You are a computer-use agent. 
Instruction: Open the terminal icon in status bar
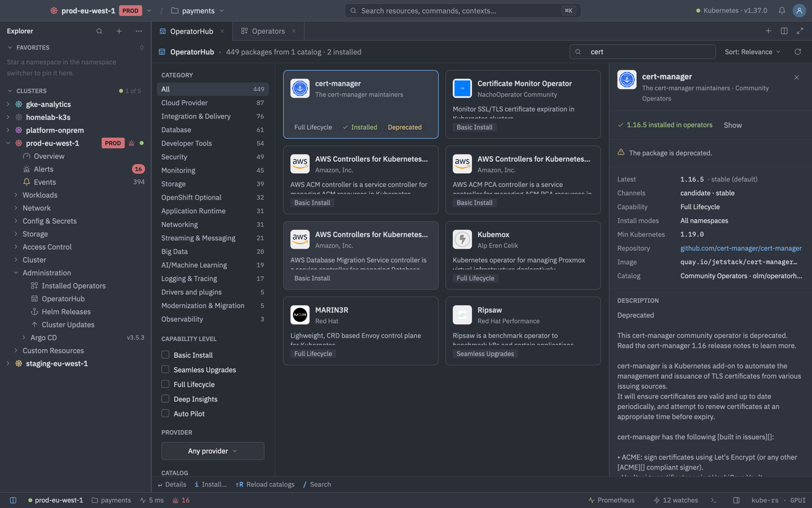click(x=713, y=500)
